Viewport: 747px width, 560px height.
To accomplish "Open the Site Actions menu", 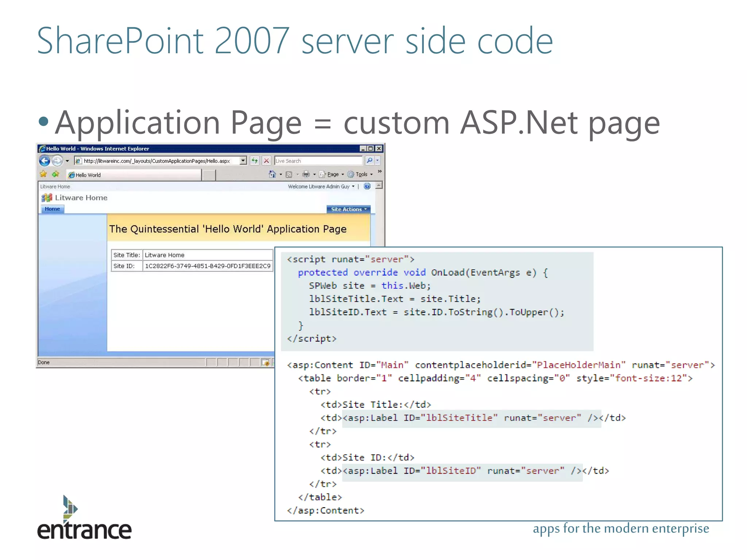I will (349, 209).
